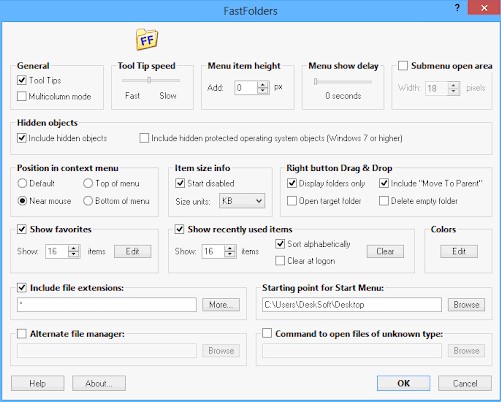Image resolution: width=501 pixels, height=402 pixels.
Task: Click the file extensions text field
Action: click(107, 305)
